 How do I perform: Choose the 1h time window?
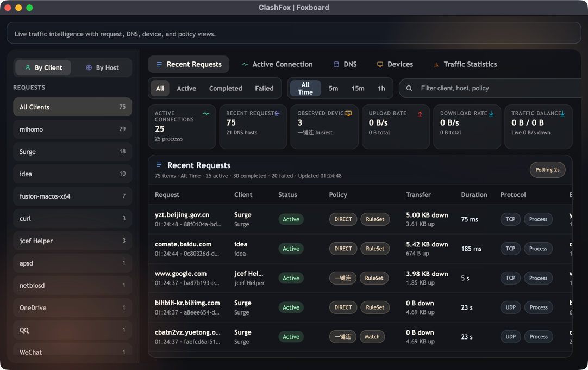[381, 88]
